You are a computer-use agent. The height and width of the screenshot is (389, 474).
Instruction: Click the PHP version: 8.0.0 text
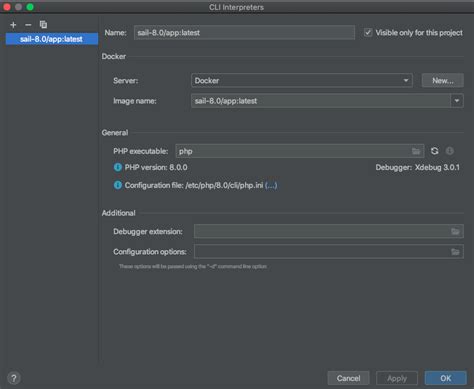pyautogui.click(x=156, y=167)
